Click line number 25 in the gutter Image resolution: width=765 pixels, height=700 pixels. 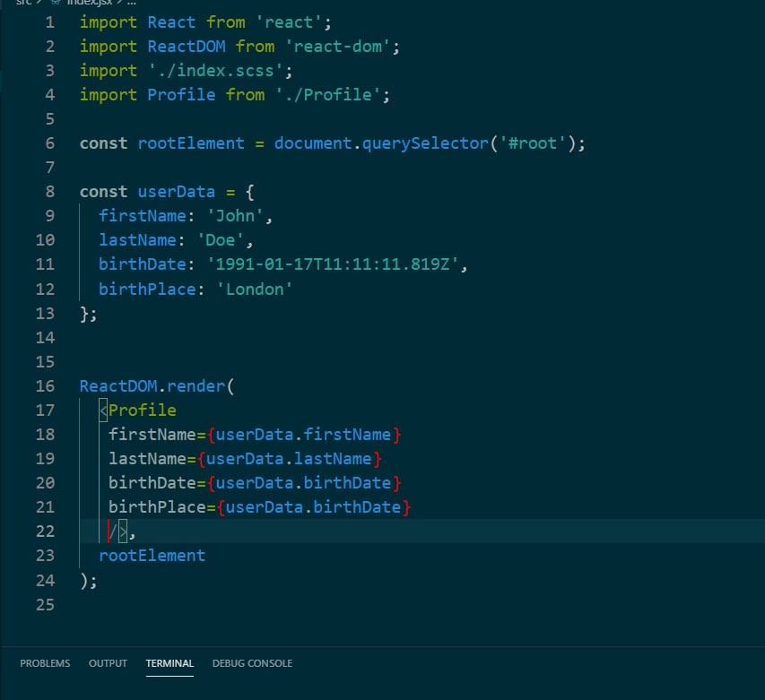point(45,604)
